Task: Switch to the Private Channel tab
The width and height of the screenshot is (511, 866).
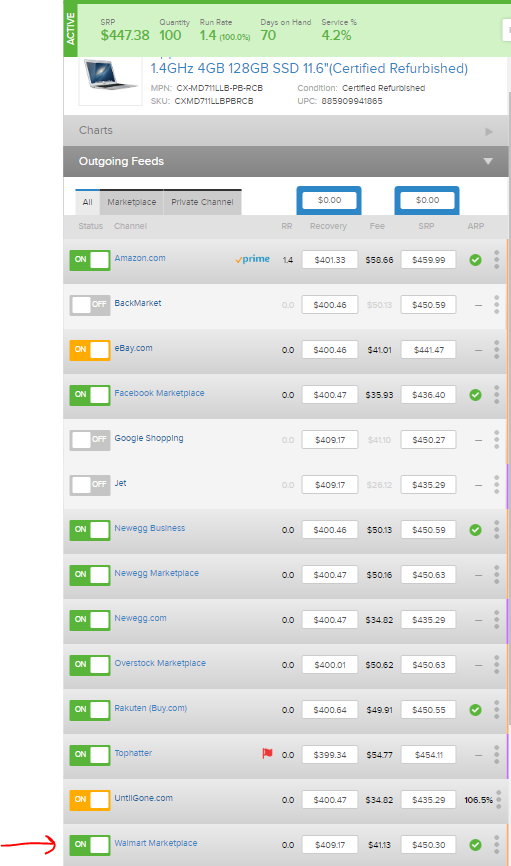Action: tap(202, 202)
